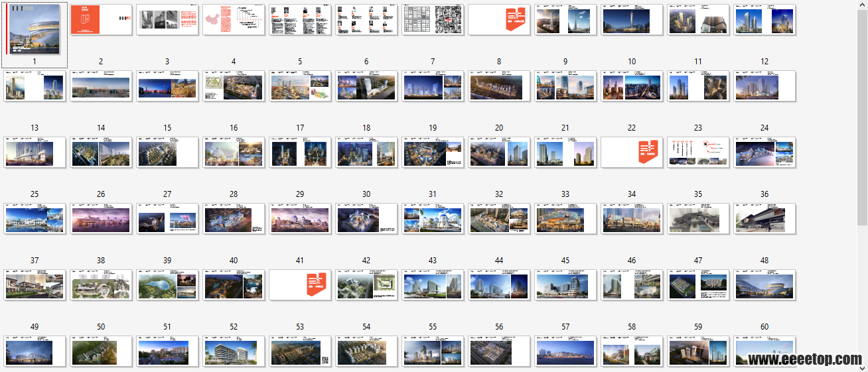Click slide thumbnail numbered 39
The image size is (868, 372).
167,219
